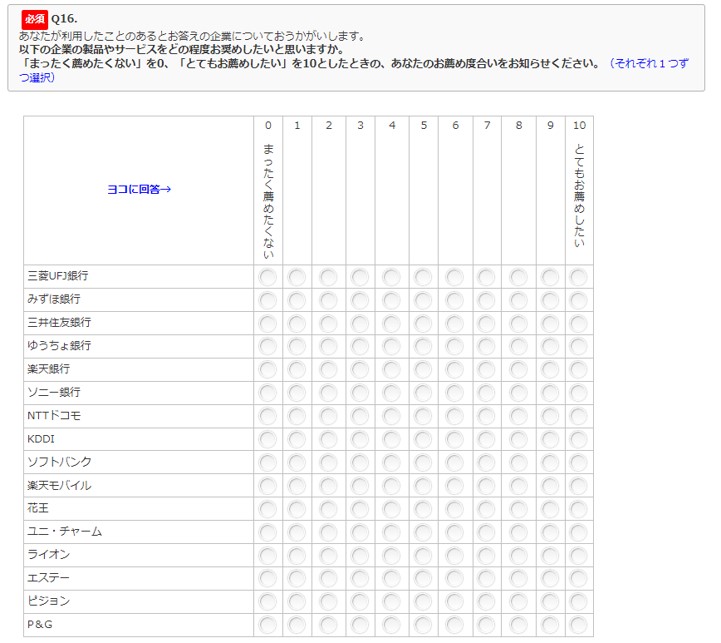Select rating 5 for エステー
Viewport: 721px width, 643px height.
[x=423, y=579]
